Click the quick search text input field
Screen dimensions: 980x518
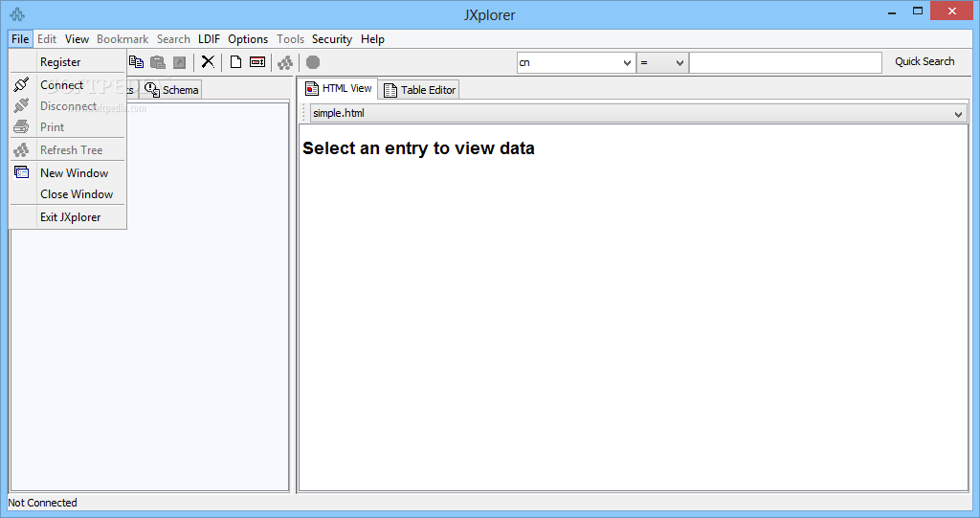[786, 62]
